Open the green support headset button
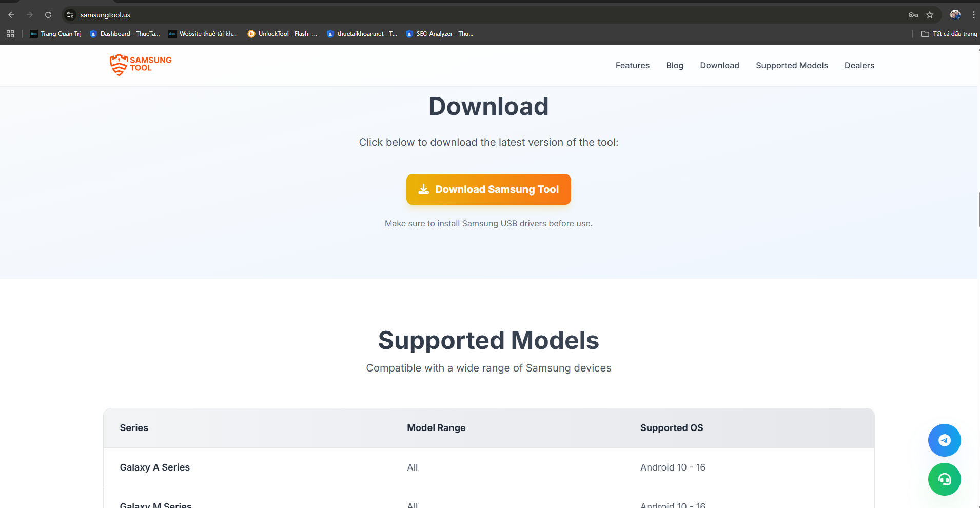Image resolution: width=980 pixels, height=508 pixels. click(945, 479)
